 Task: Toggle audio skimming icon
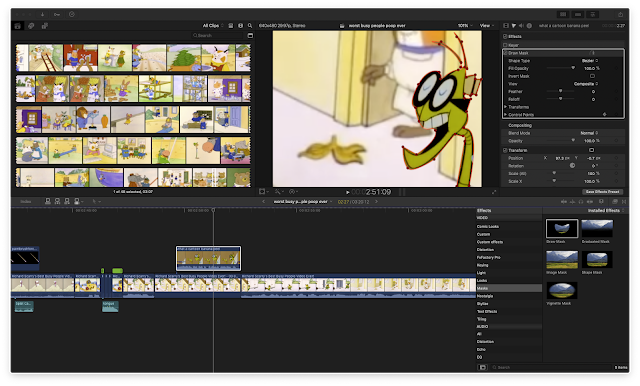pyautogui.click(x=572, y=202)
